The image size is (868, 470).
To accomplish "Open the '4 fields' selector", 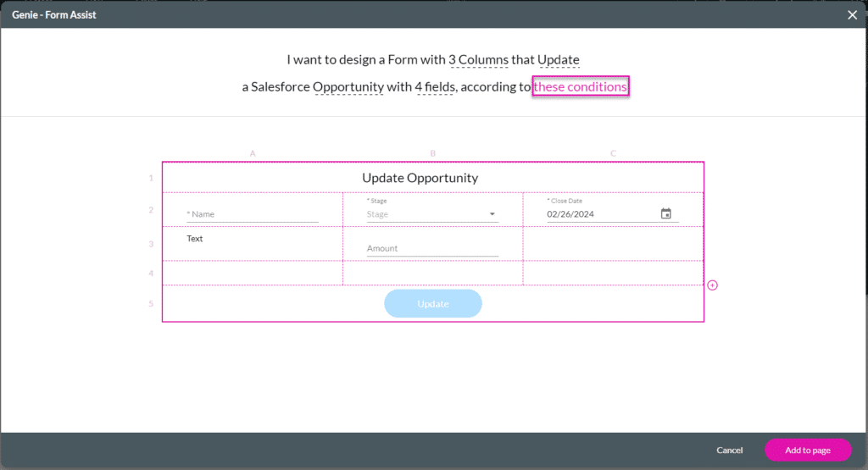I will click(x=437, y=87).
